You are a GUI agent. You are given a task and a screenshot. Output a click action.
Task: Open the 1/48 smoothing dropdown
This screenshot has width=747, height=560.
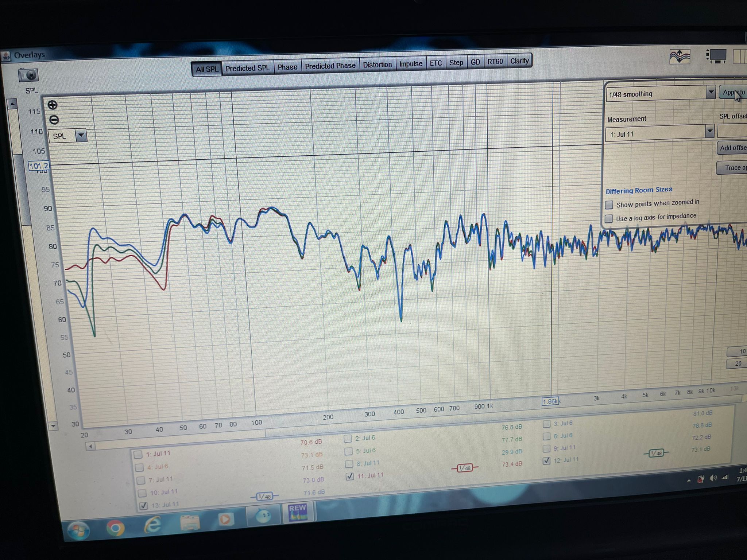(710, 92)
